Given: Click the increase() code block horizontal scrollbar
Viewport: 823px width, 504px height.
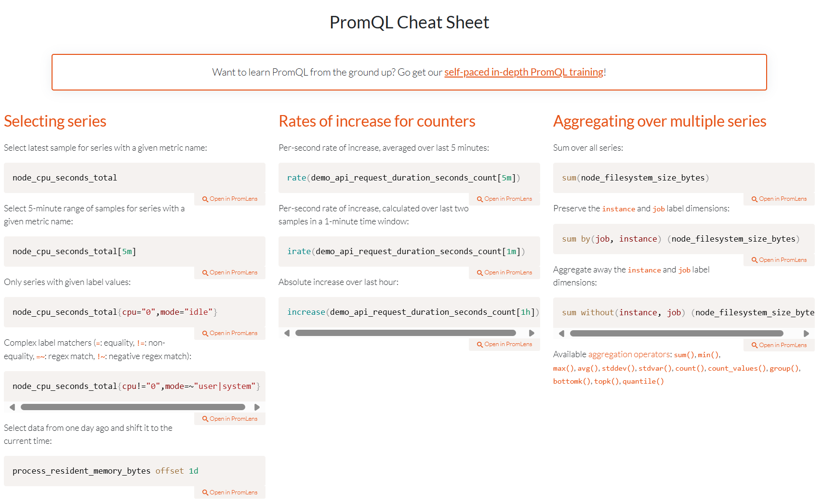Looking at the screenshot, I should [405, 333].
